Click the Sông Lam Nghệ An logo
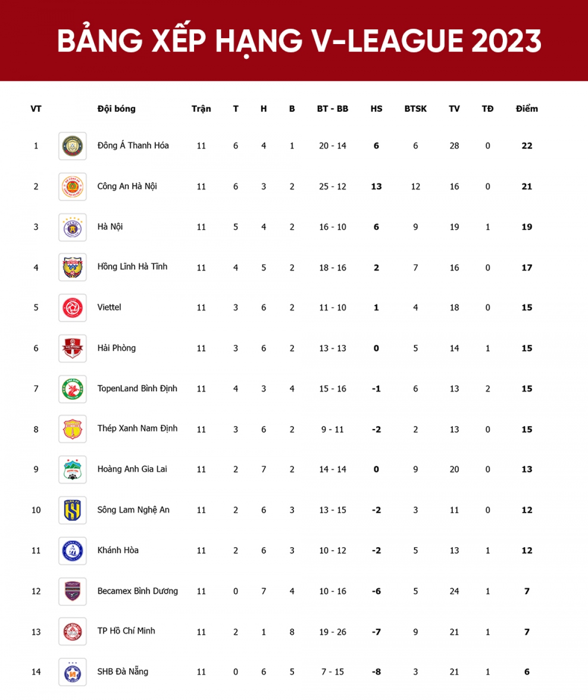Image resolution: width=588 pixels, height=700 pixels. [73, 510]
